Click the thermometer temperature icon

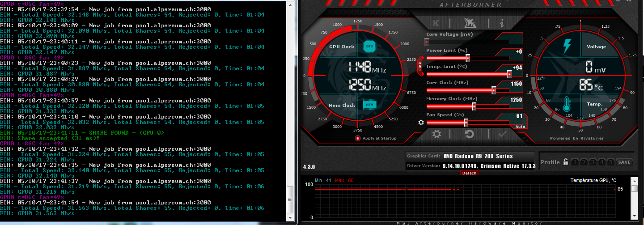point(567,104)
